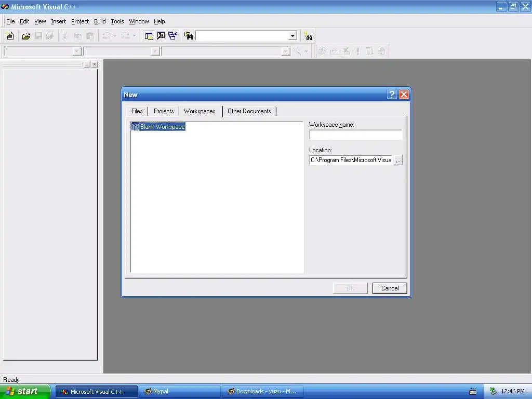The image size is (532, 399).
Task: Open the Undo history dropdown arrow
Action: (115, 36)
